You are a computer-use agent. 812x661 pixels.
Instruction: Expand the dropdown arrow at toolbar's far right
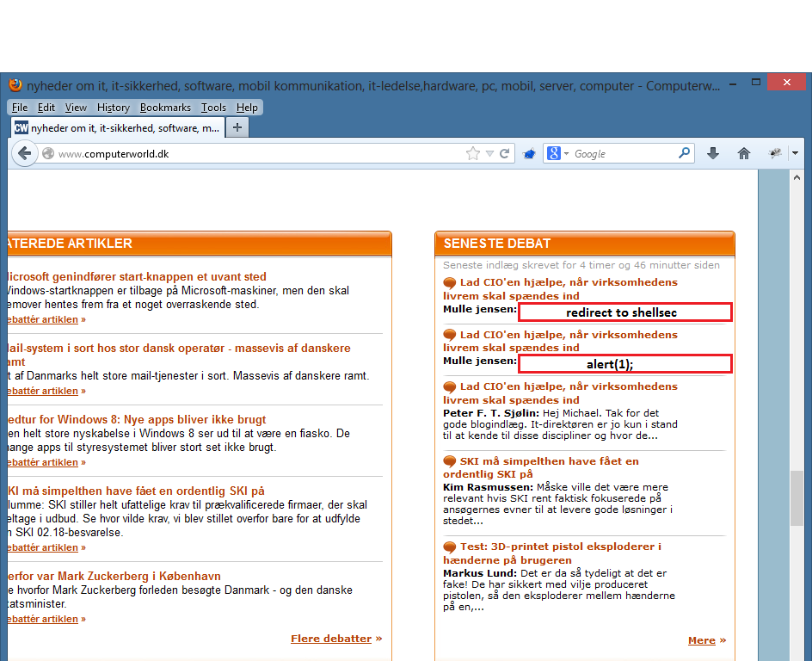(x=795, y=153)
